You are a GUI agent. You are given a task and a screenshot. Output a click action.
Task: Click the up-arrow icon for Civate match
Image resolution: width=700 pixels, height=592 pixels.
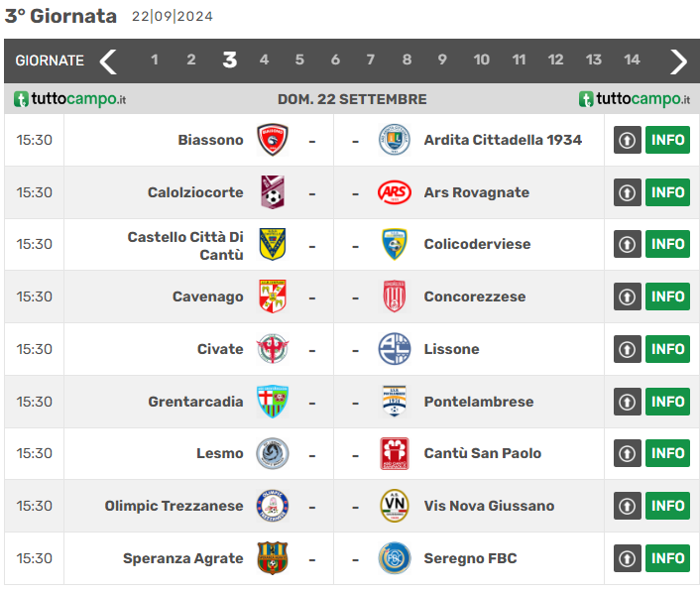click(x=627, y=349)
